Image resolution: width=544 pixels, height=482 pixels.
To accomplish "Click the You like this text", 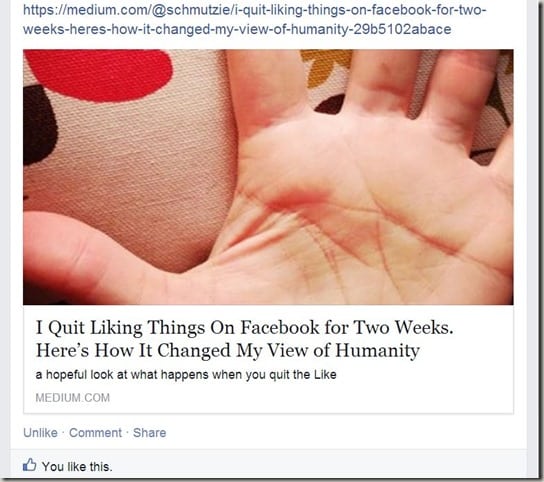I will pyautogui.click(x=77, y=467).
